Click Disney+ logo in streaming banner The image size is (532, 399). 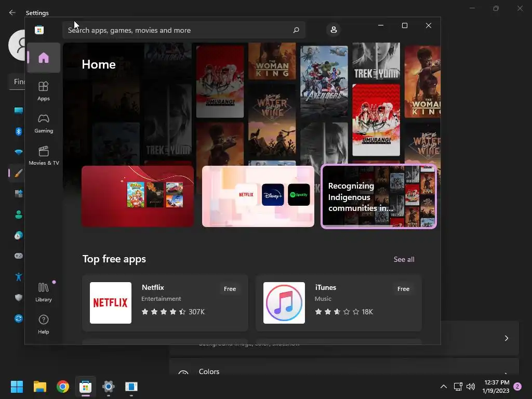point(273,195)
